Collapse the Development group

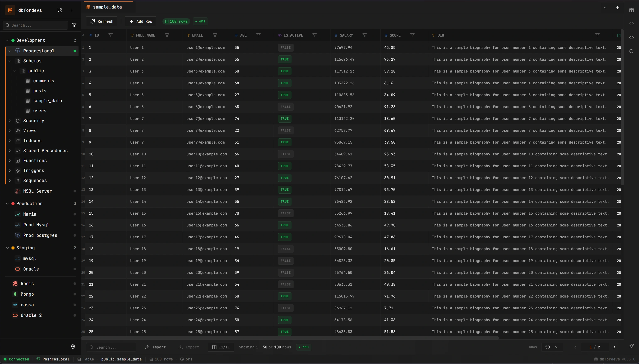pos(7,40)
